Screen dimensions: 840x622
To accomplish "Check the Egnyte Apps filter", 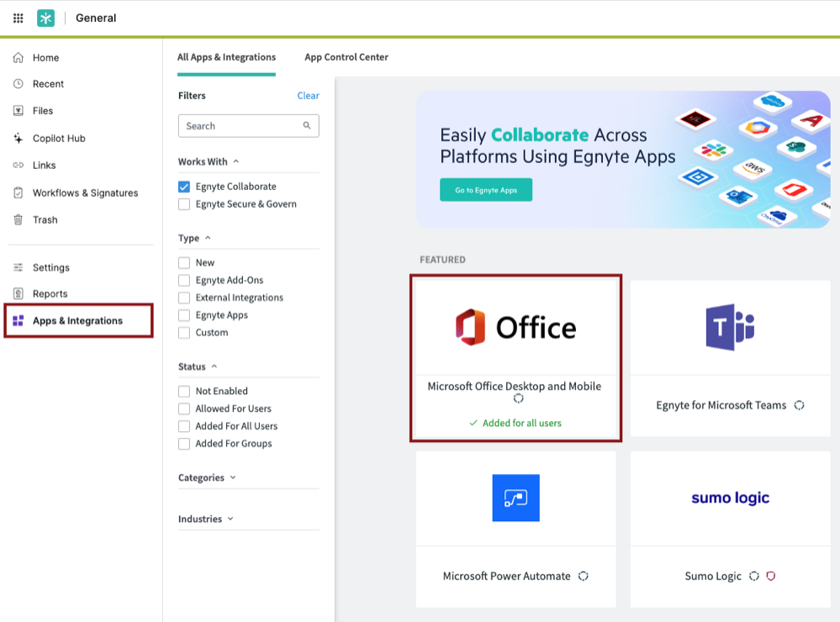I will (184, 315).
